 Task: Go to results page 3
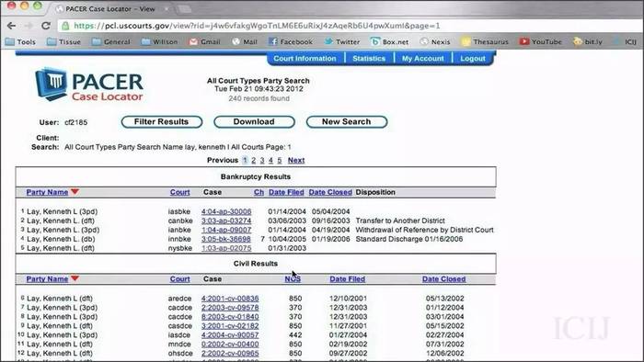pos(262,160)
